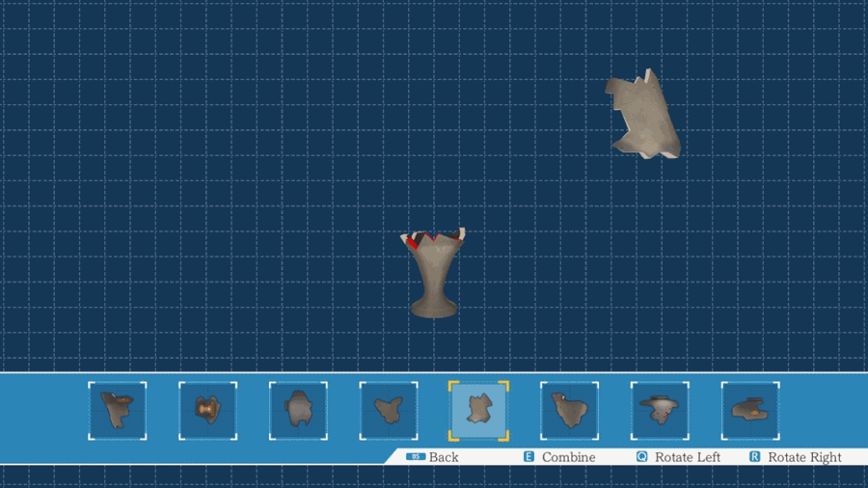Select the seventh fragment with the flat rim
Viewport: 868px width, 488px height.
(660, 411)
